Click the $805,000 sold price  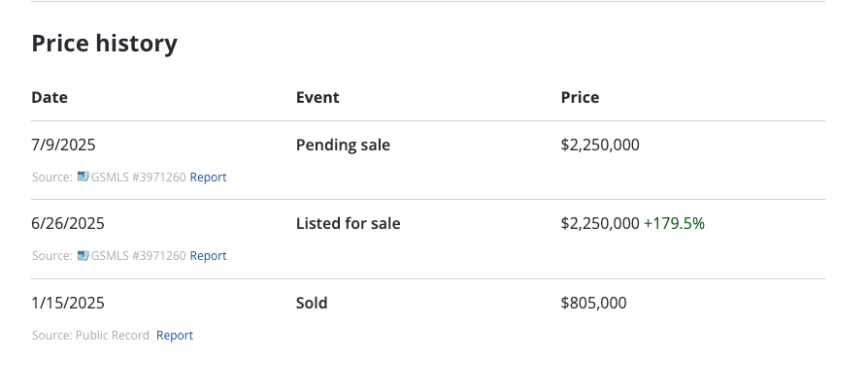[x=594, y=303]
